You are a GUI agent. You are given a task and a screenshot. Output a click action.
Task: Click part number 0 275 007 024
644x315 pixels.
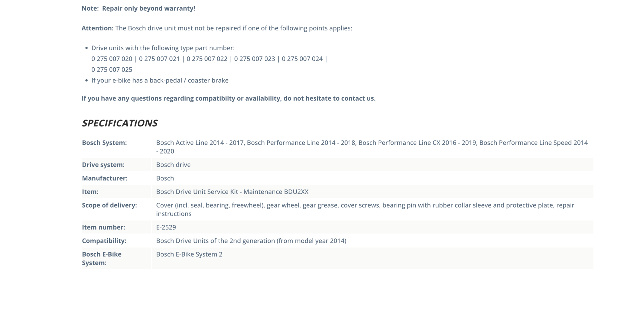(x=302, y=59)
